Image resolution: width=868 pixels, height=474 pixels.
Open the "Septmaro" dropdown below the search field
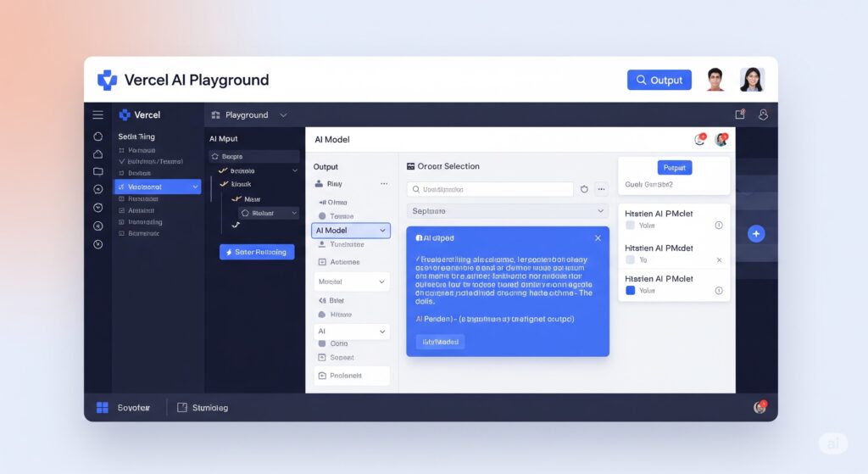508,211
